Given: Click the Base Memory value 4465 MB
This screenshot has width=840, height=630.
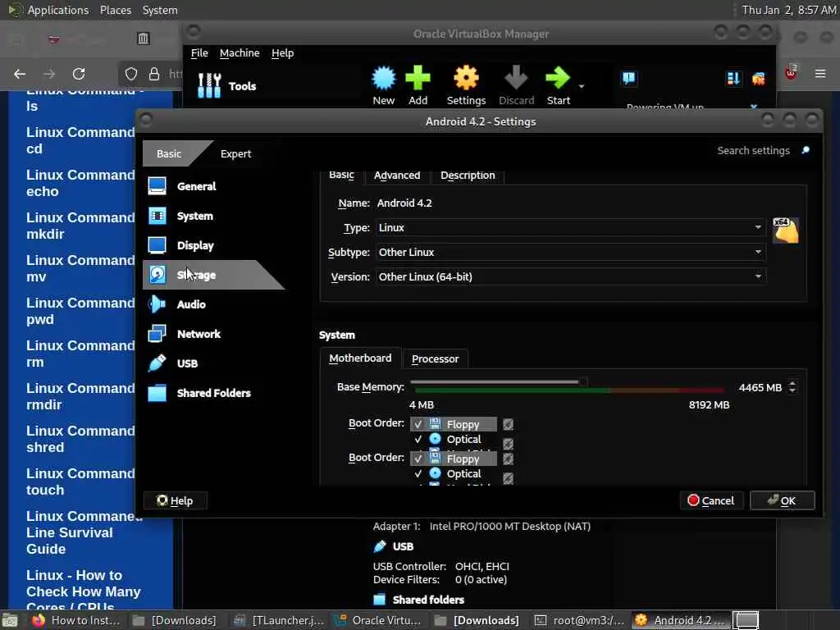Looking at the screenshot, I should tap(760, 387).
